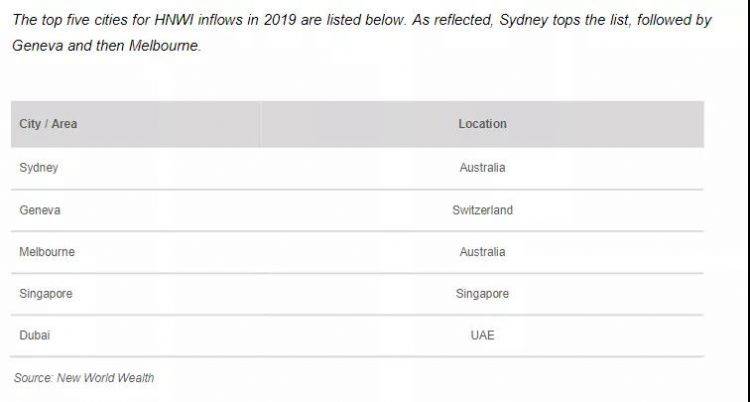Image resolution: width=750 pixels, height=402 pixels.
Task: Click the Location column header
Action: pyautogui.click(x=482, y=124)
